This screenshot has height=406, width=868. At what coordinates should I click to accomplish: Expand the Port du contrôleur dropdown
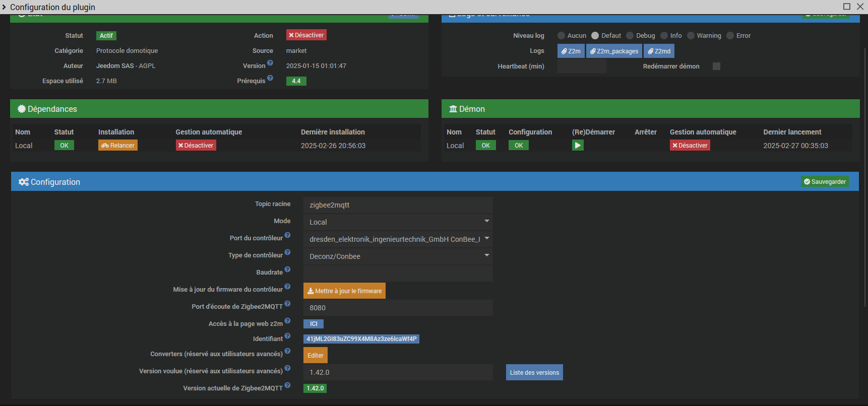tap(398, 239)
